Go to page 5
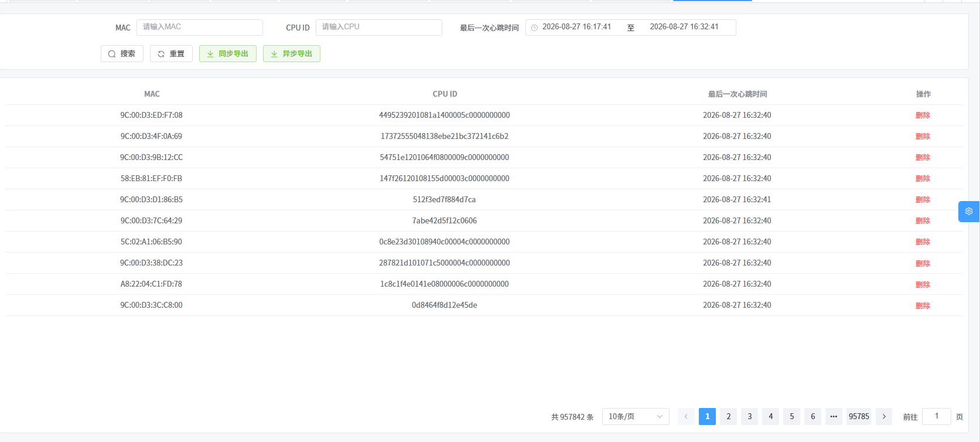 [x=791, y=416]
